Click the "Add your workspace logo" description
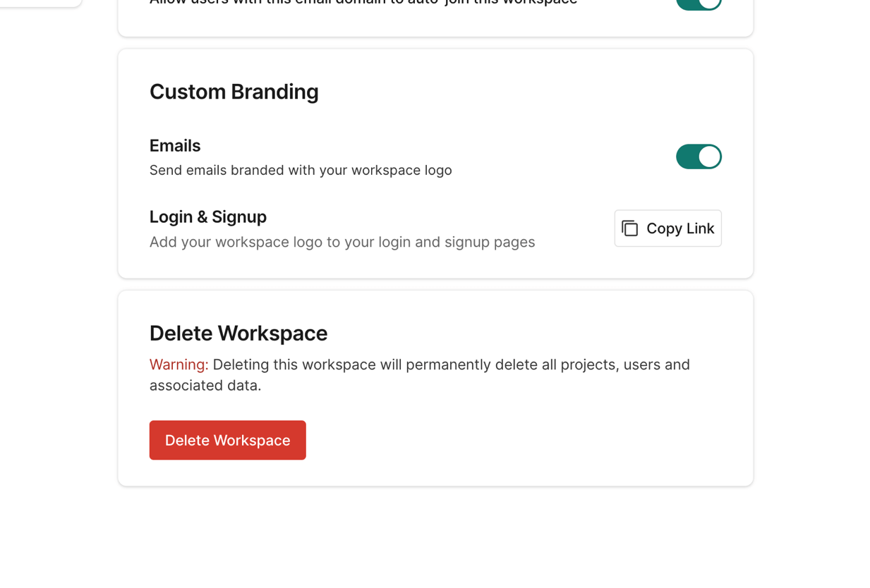Viewport: 870px width, 588px height. point(342,243)
